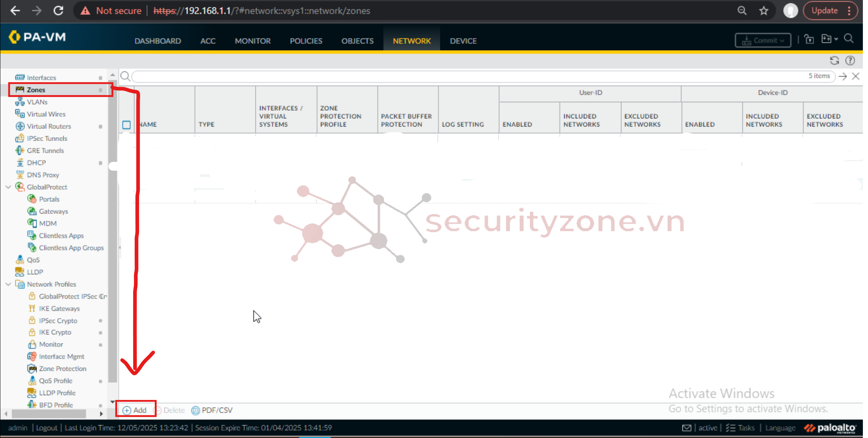Switch to the POLICIES tab
868x438 pixels.
tap(306, 41)
